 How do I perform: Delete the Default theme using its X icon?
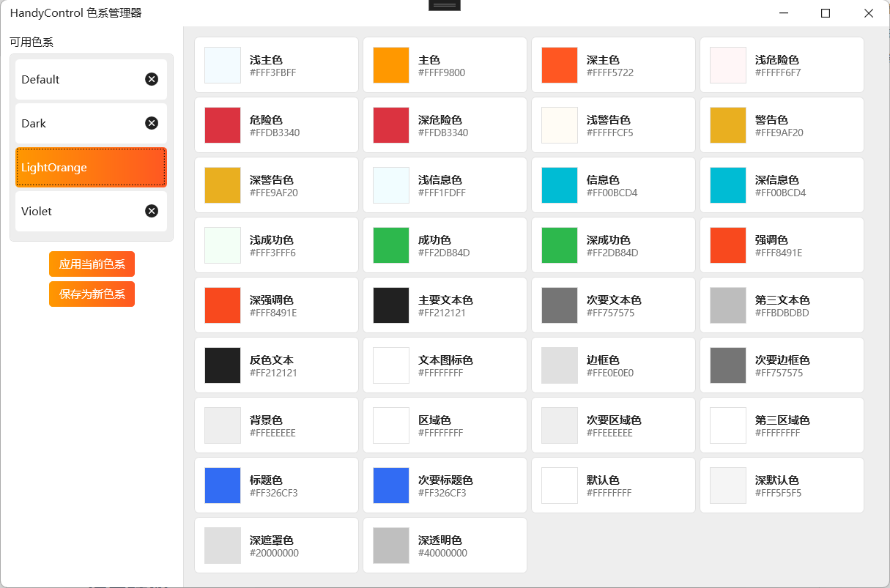click(x=152, y=79)
